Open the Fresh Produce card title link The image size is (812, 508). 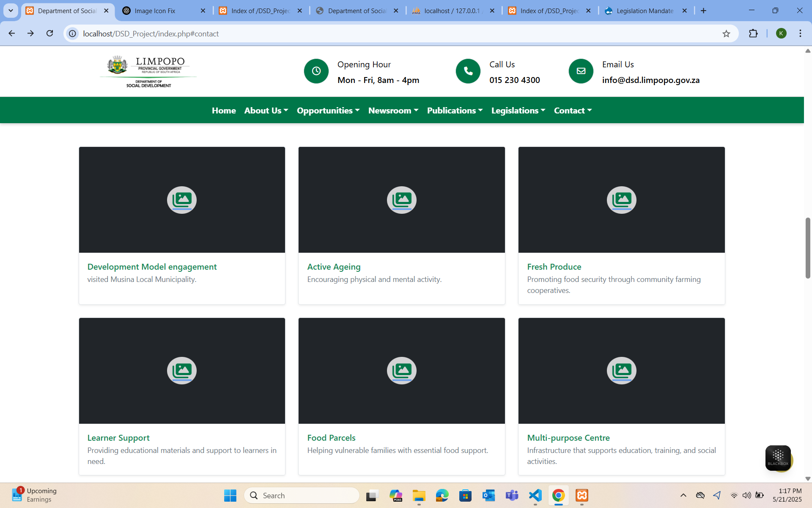[x=554, y=267]
